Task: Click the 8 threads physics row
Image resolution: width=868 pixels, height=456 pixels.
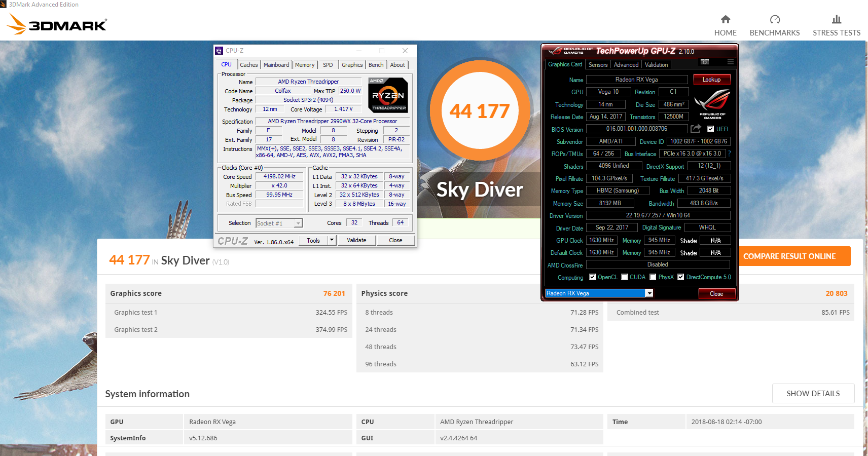Action: click(480, 313)
